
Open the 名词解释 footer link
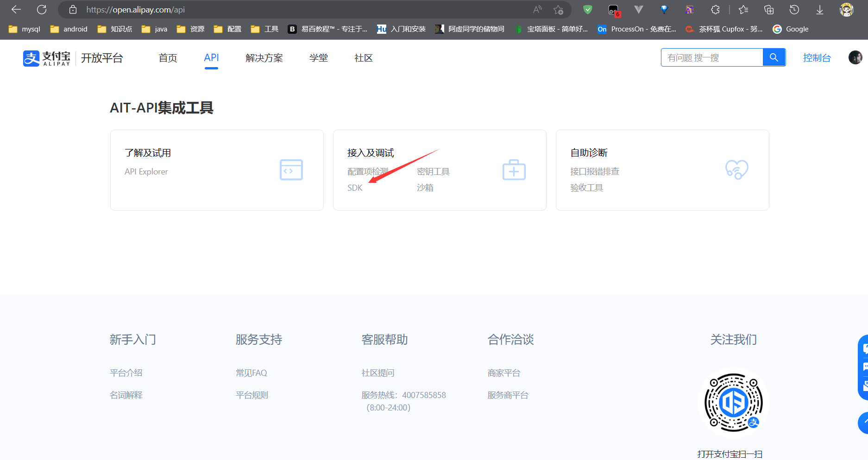[x=126, y=395]
